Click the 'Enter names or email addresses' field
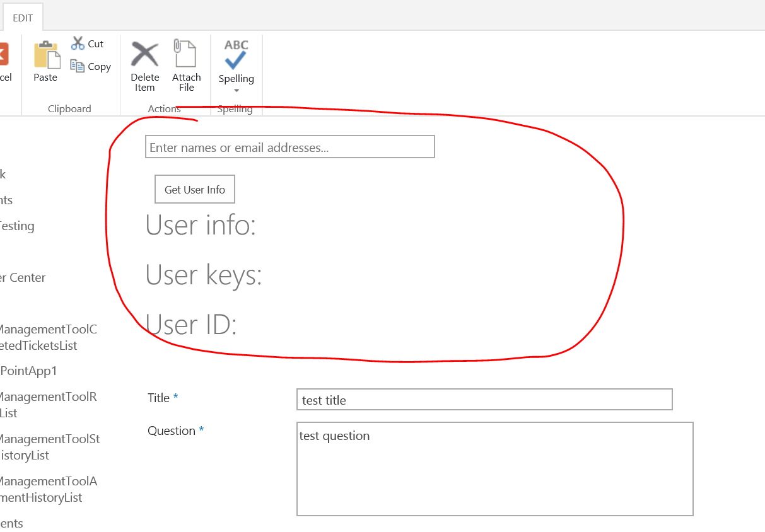Image resolution: width=765 pixels, height=532 pixels. [x=289, y=146]
